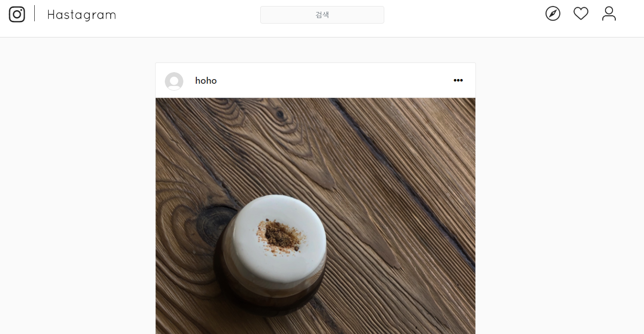The width and height of the screenshot is (644, 334).
Task: Select the white post header bar
Action: 315,80
